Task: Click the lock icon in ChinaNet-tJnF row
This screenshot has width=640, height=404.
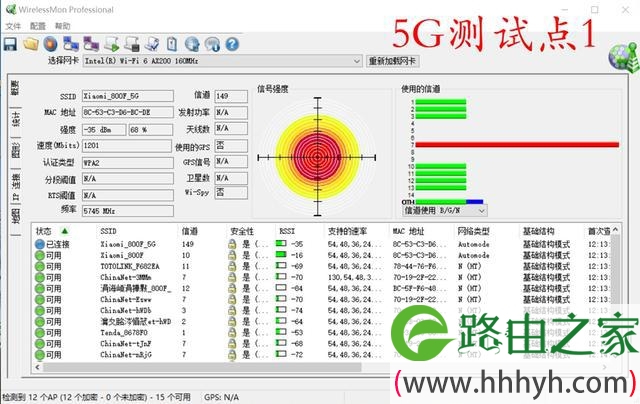Action: (x=232, y=344)
